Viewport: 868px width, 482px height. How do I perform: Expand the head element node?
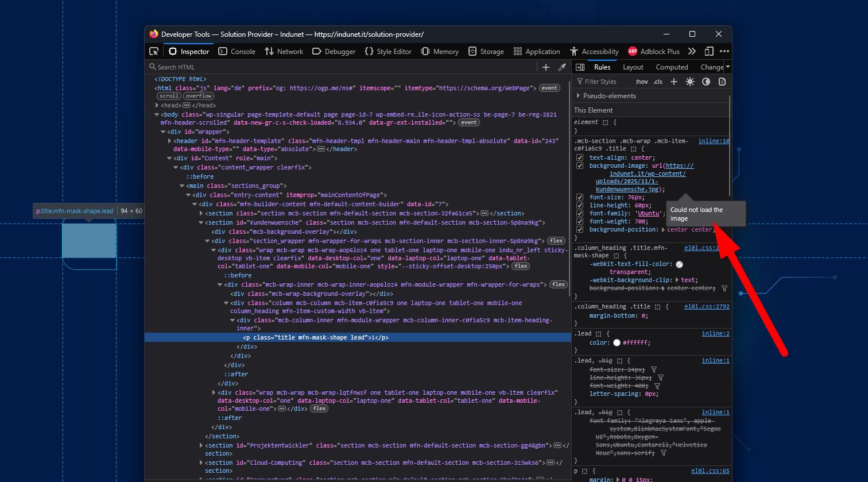(x=157, y=105)
